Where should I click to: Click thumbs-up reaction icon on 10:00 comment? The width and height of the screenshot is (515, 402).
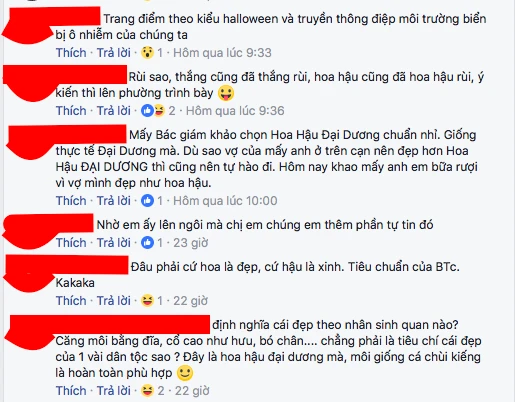(x=147, y=201)
